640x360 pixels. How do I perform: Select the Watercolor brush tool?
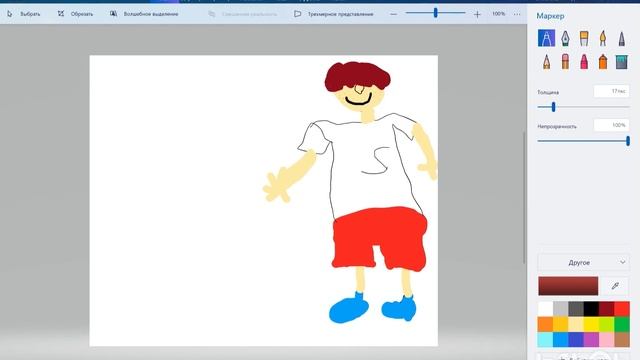pyautogui.click(x=603, y=38)
